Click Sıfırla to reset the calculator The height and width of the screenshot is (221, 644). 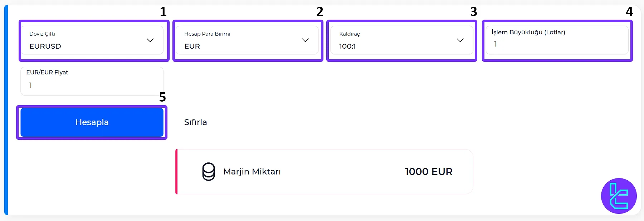pos(195,122)
